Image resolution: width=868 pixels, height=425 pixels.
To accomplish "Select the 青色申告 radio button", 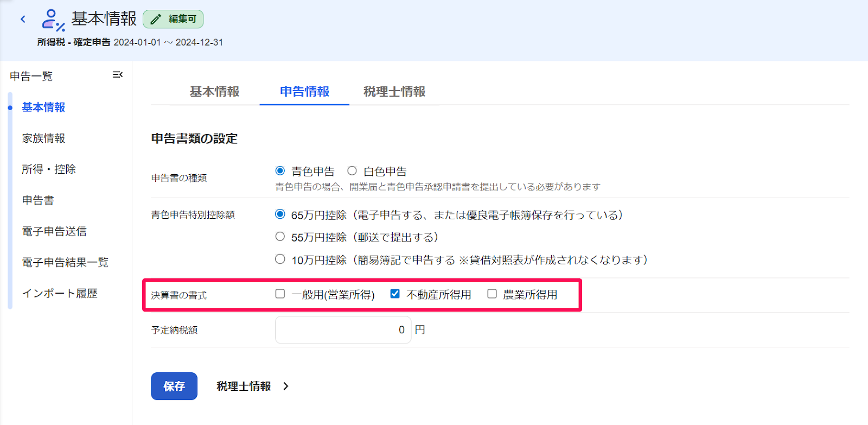I will pyautogui.click(x=280, y=171).
